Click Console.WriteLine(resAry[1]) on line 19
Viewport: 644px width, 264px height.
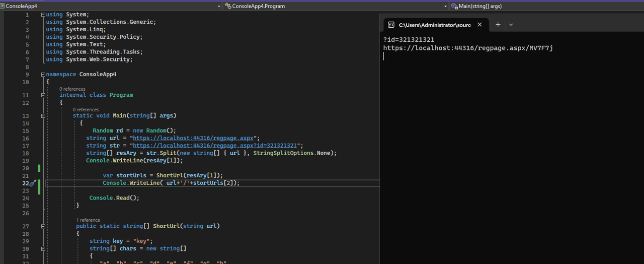pyautogui.click(x=134, y=161)
